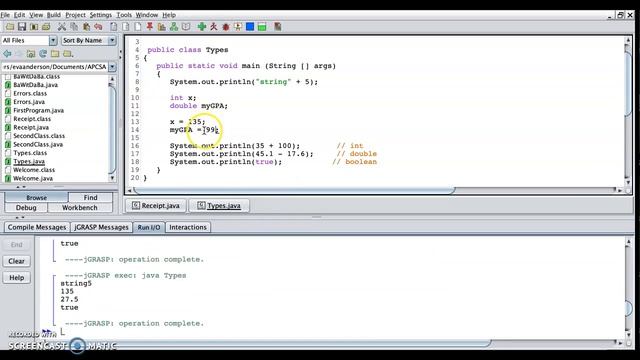Open the Interactions tab

pyautogui.click(x=188, y=227)
